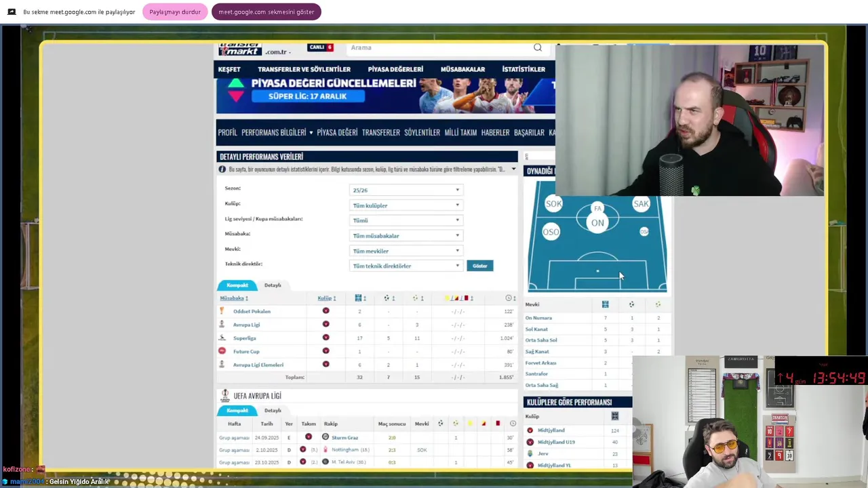The width and height of the screenshot is (868, 488).
Task: Sort summary table by assists icon
Action: tap(417, 298)
